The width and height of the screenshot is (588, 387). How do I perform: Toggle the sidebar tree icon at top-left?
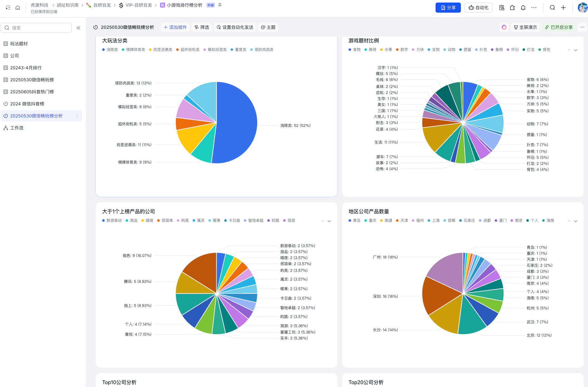(8, 8)
